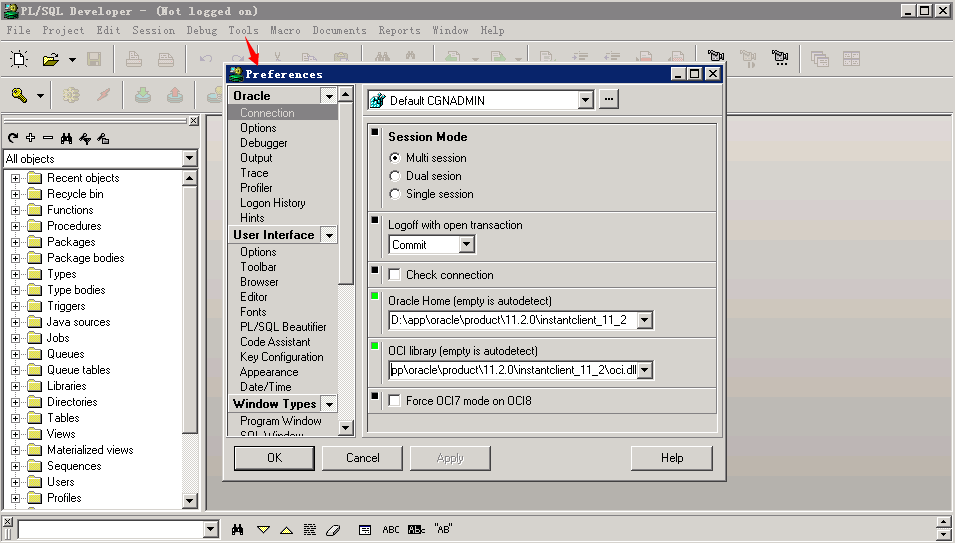Click the highlight lines icon in search bar
955x543 pixels.
click(310, 530)
